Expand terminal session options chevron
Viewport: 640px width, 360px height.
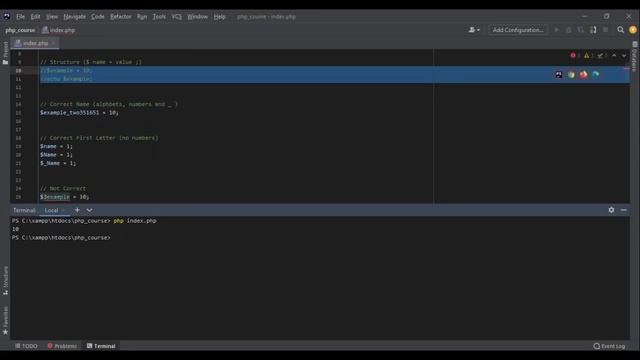click(89, 210)
